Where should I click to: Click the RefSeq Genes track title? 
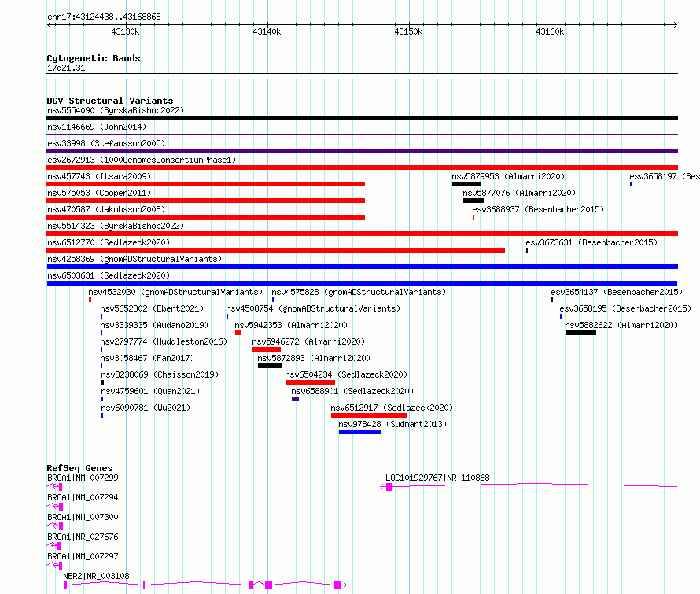pyautogui.click(x=79, y=468)
